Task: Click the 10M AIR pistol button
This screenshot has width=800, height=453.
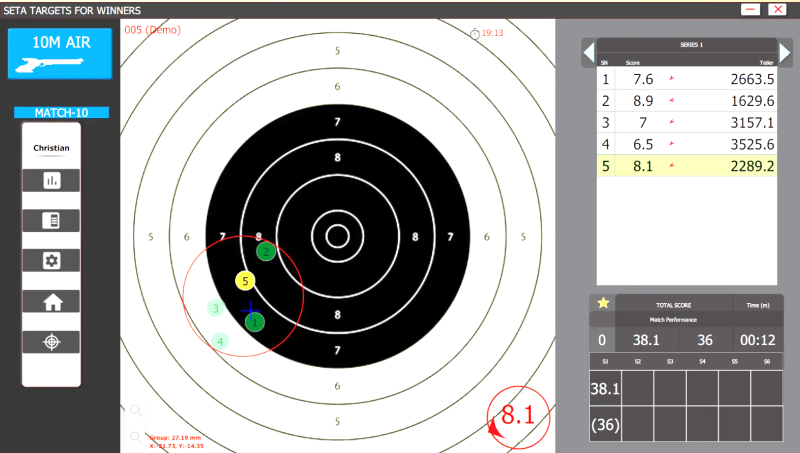Action: point(60,53)
